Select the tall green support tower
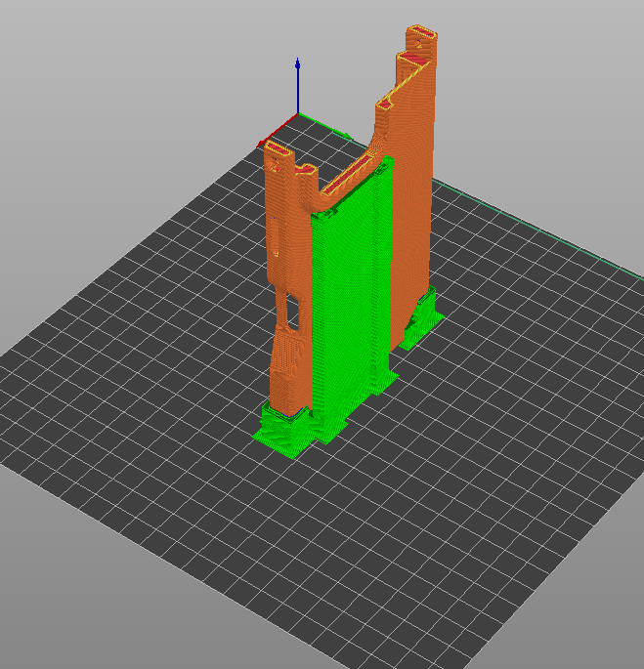Image resolution: width=644 pixels, height=669 pixels. coord(353,299)
